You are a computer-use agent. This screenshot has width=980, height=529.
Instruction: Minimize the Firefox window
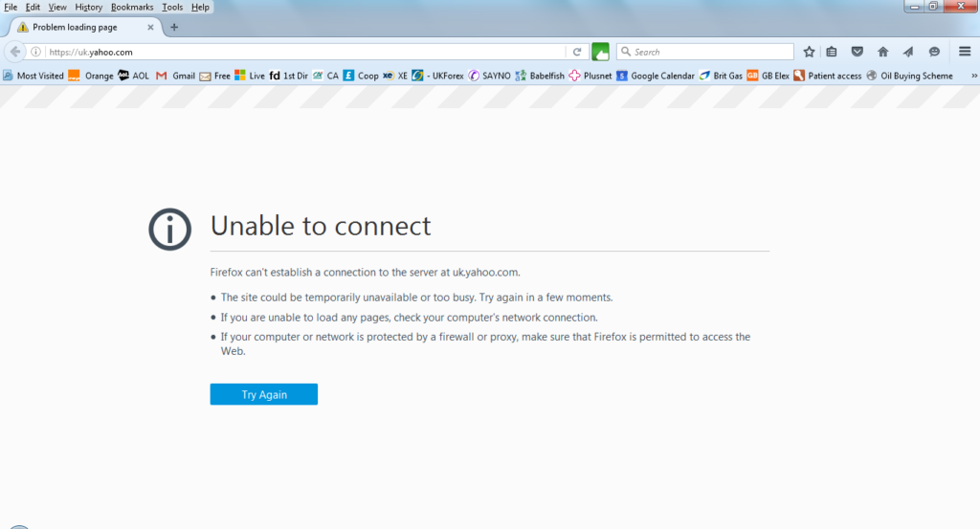(x=915, y=7)
